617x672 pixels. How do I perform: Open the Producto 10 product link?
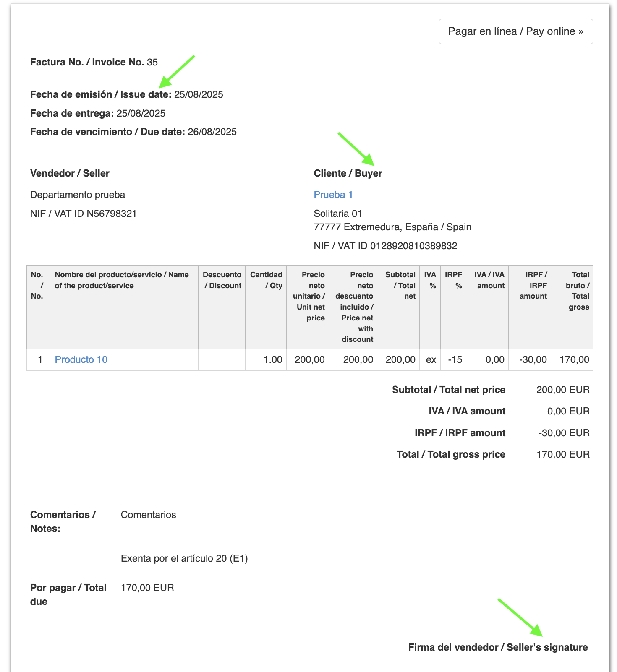(81, 359)
